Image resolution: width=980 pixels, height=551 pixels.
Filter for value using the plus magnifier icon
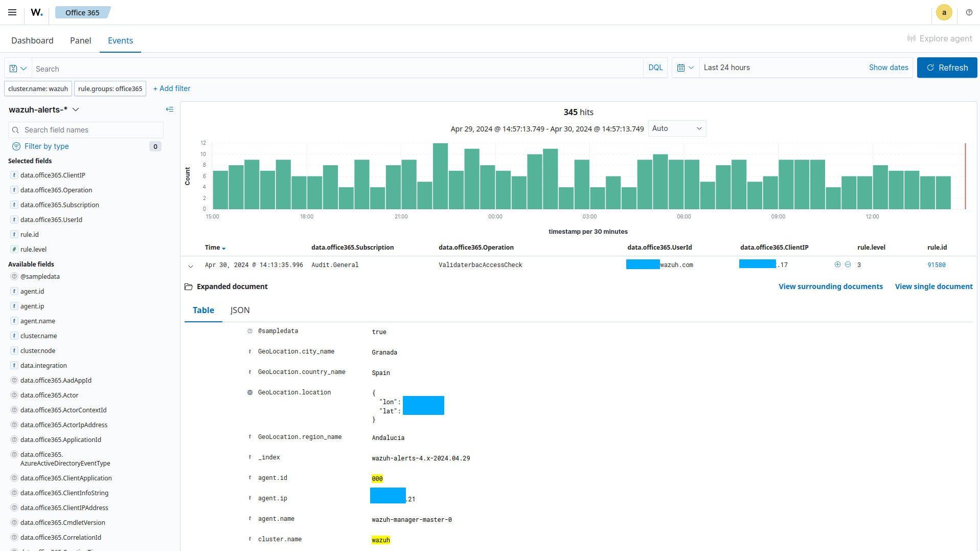[x=837, y=265]
